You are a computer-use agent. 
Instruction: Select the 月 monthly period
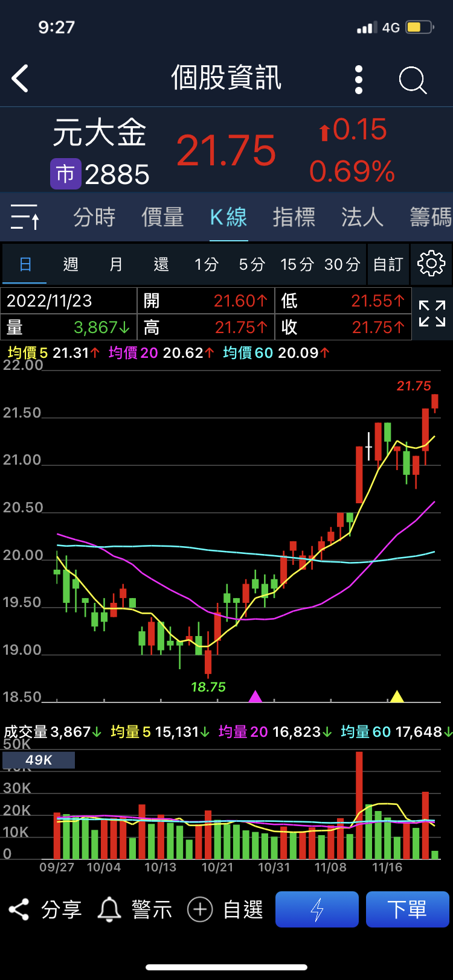[116, 264]
